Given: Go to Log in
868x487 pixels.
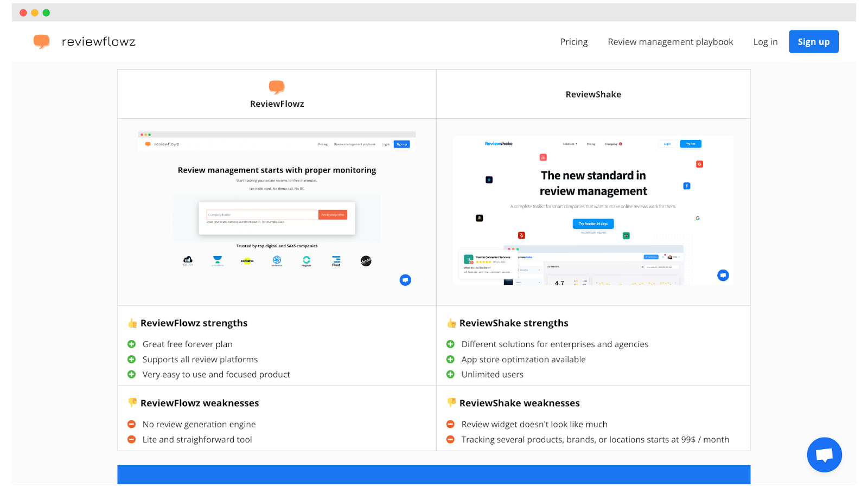Looking at the screenshot, I should [x=765, y=42].
